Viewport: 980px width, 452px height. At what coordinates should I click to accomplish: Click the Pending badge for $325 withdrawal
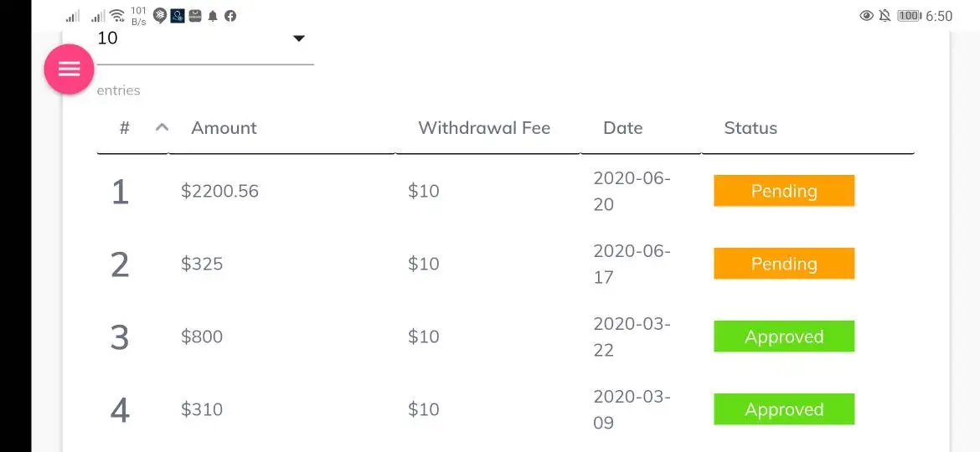(784, 264)
